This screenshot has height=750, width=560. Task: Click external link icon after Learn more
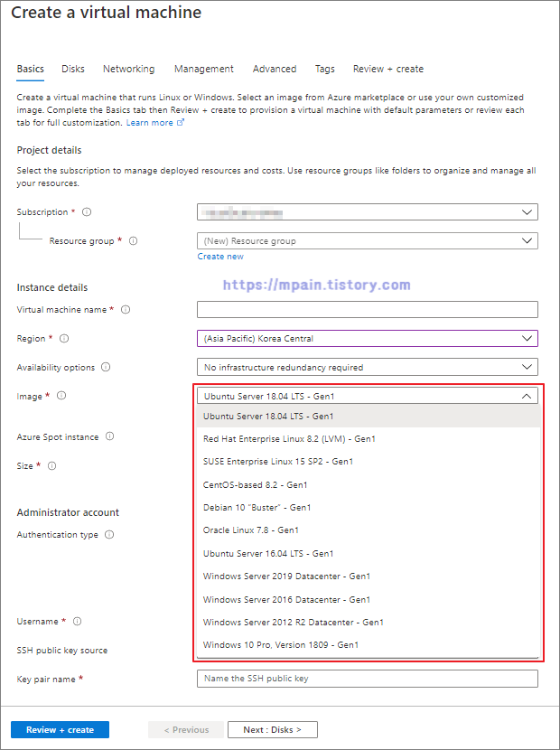(181, 123)
